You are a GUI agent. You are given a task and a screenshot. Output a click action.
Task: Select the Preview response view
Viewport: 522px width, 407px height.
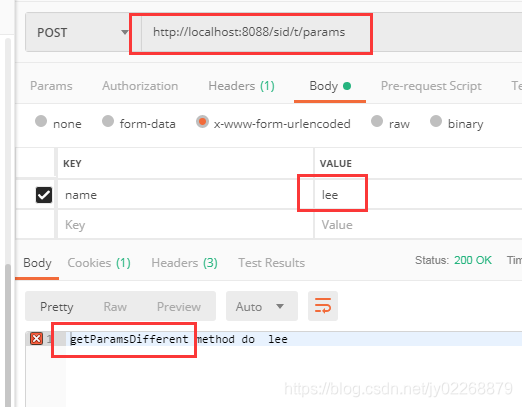coord(179,307)
